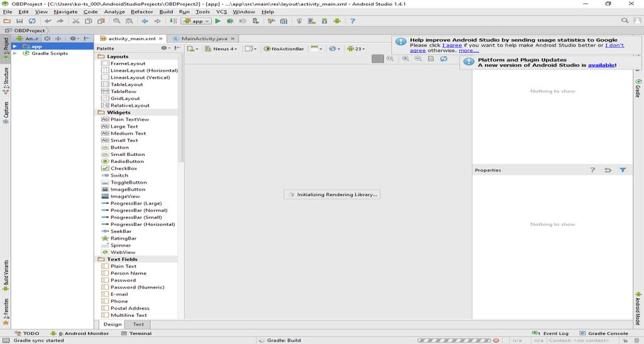The image size is (644, 344).
Task: Open Gradle Console panel
Action: [x=604, y=333]
